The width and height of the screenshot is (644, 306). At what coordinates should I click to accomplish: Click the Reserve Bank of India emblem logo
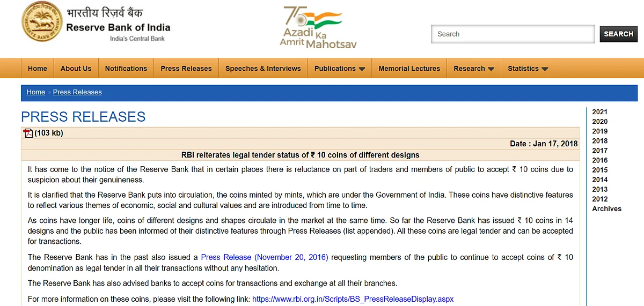[42, 23]
